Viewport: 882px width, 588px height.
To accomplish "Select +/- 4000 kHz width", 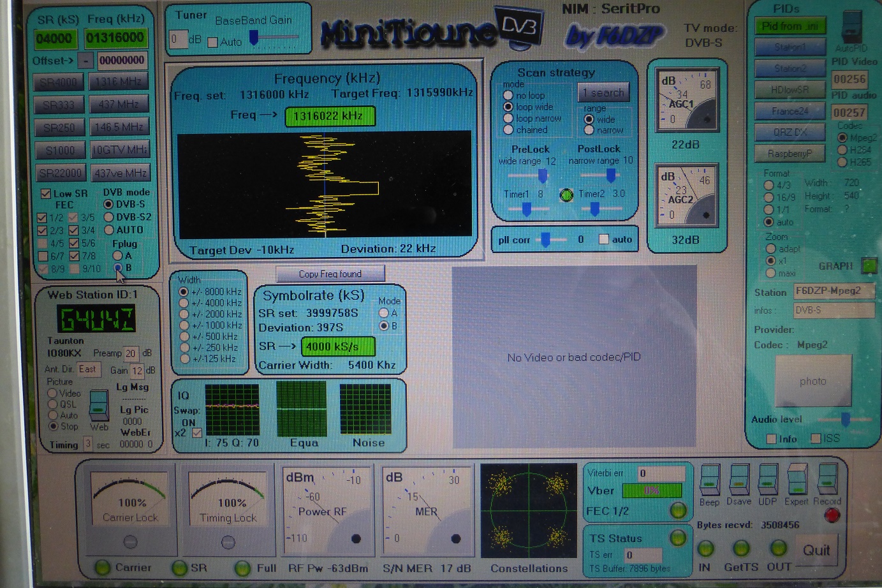I will tap(184, 303).
